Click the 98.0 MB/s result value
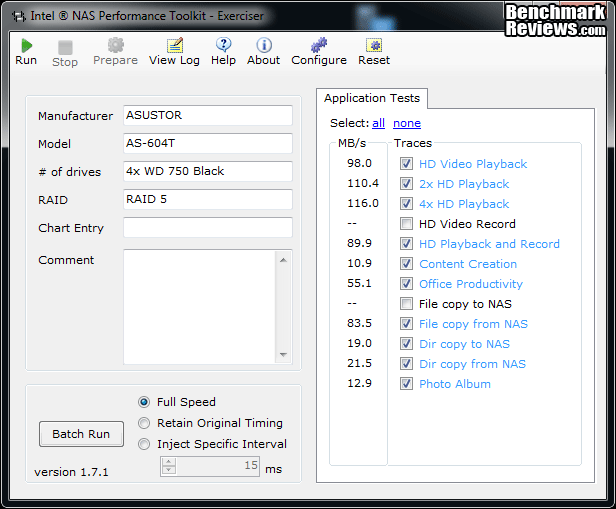Image resolution: width=616 pixels, height=509 pixels. [359, 163]
